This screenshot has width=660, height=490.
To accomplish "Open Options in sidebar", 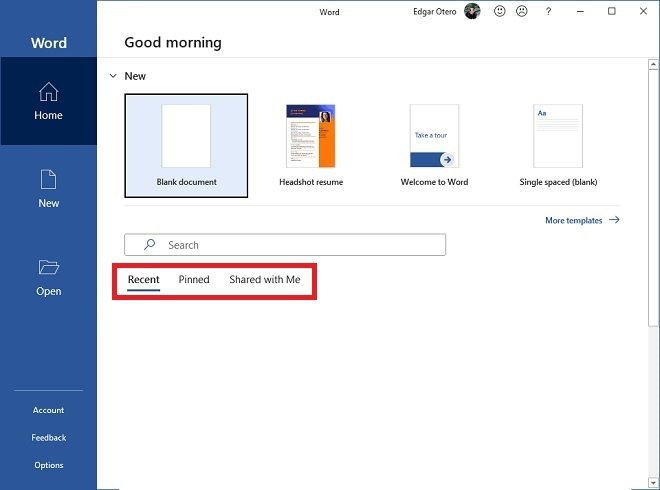I will pyautogui.click(x=48, y=465).
